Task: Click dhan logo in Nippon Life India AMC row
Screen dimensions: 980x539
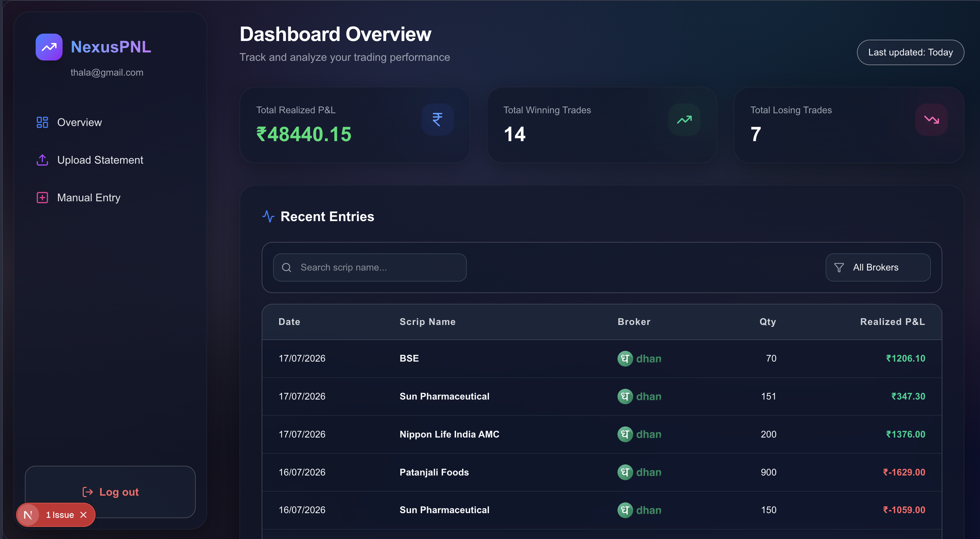Action: 639,434
